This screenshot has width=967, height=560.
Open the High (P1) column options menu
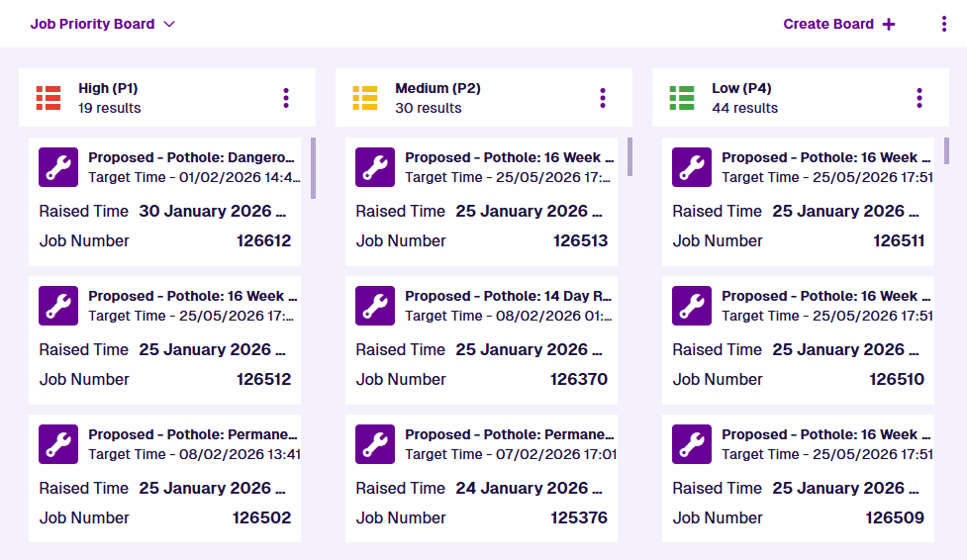pos(286,98)
